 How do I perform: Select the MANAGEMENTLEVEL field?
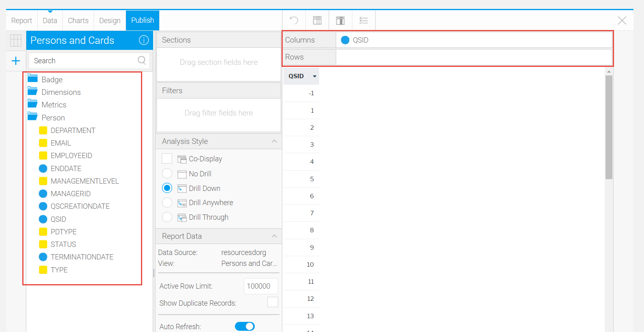tap(79, 181)
